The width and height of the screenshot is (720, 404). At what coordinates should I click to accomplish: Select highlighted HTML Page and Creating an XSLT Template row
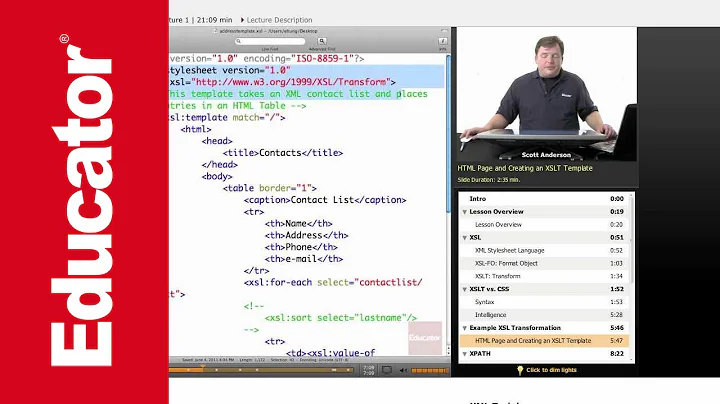(544, 341)
